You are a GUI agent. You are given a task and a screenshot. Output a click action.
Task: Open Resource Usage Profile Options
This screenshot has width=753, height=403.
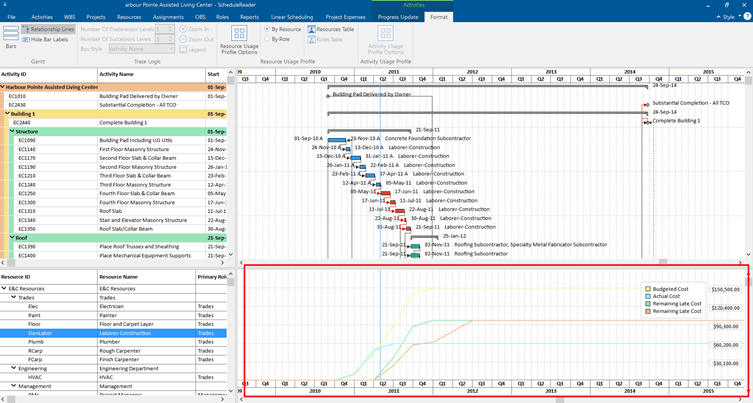coord(239,40)
